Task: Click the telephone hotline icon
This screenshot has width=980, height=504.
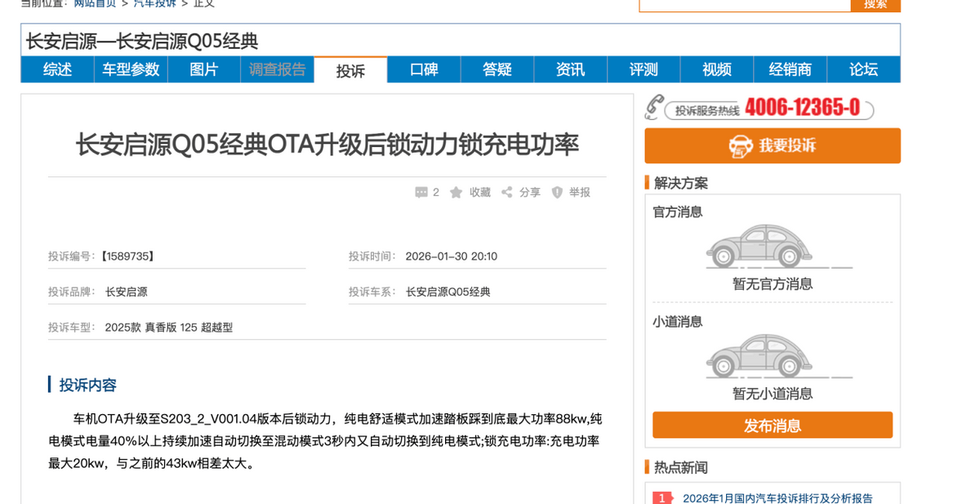Action: [x=654, y=108]
